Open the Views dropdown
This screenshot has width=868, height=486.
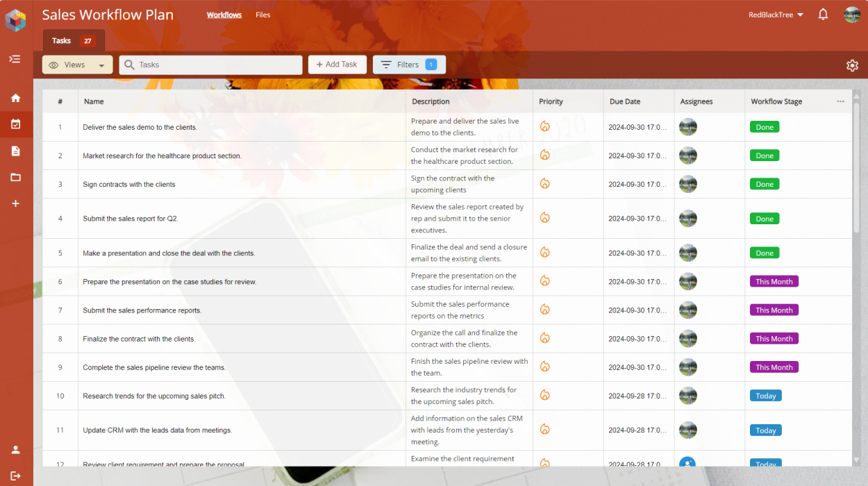(77, 65)
